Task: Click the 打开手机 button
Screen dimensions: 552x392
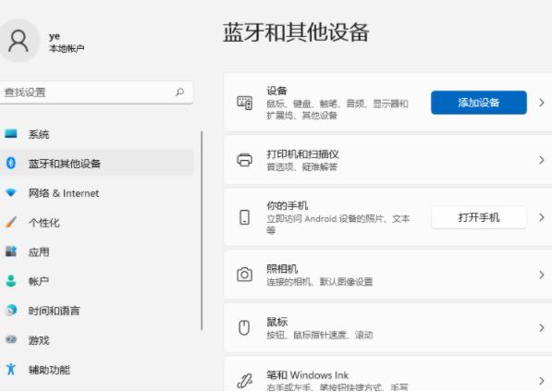Action: [479, 217]
